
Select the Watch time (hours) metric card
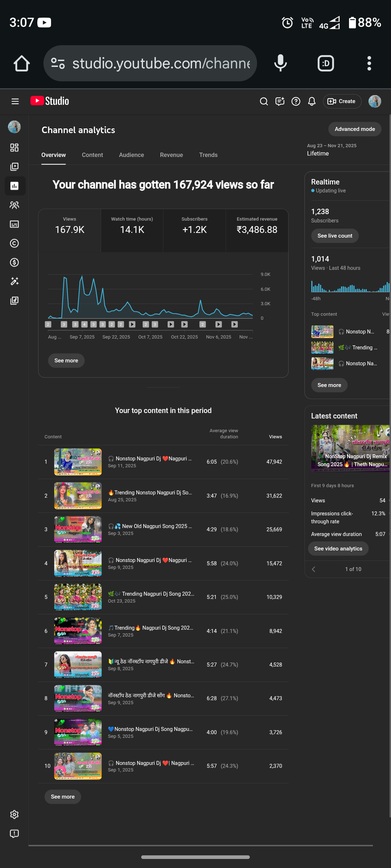(132, 226)
